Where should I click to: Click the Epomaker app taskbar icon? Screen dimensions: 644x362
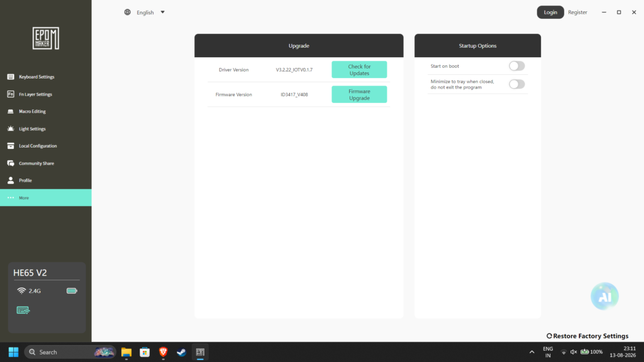200,352
